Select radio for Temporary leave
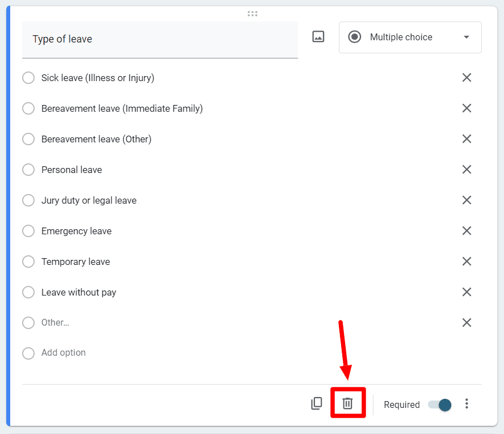Image resolution: width=504 pixels, height=434 pixels. point(28,262)
